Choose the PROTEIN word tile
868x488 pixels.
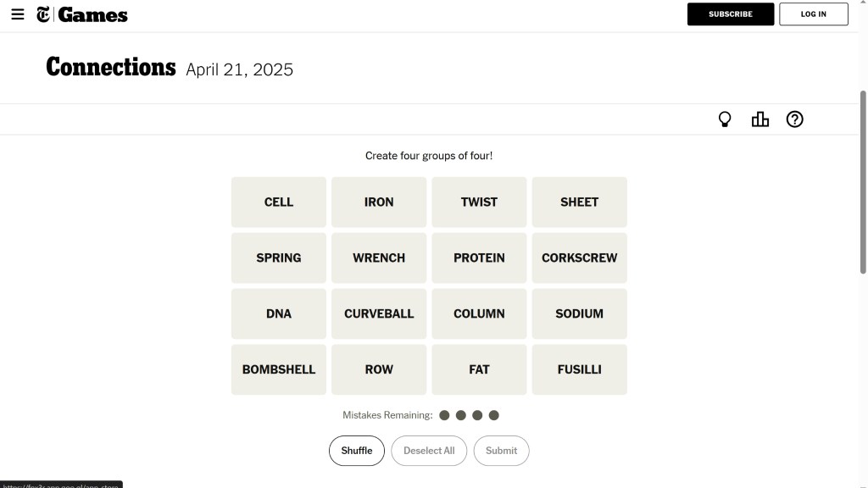pos(479,258)
